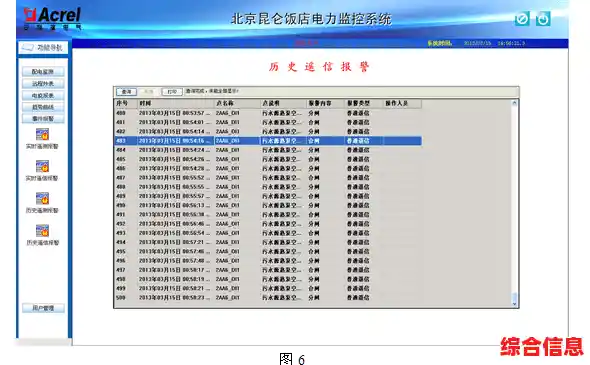Viewport: 590px width, 365px height.
Task: Select alarm row number 492
Action: click(268, 224)
